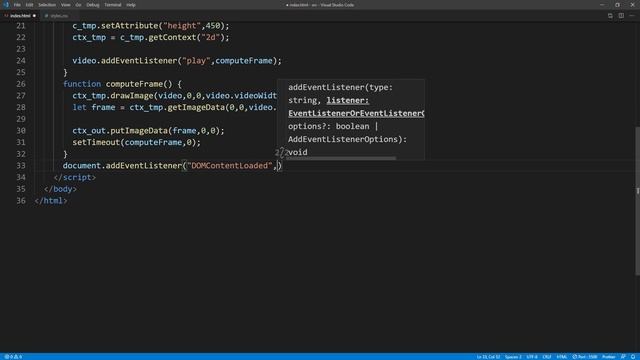640x360 pixels.
Task: Click unsaved dot on index.html tab
Action: (x=34, y=16)
